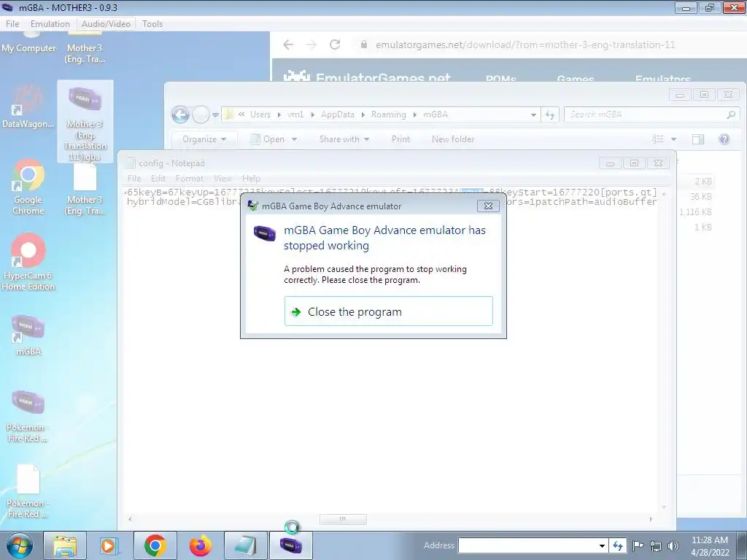Viewport: 747px width, 560px height.
Task: Click the vm1 breadcrumb in Explorer
Action: click(x=295, y=114)
